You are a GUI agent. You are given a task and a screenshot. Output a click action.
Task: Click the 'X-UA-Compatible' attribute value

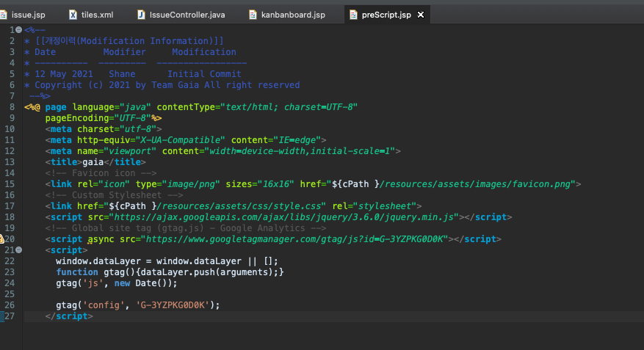click(181, 140)
